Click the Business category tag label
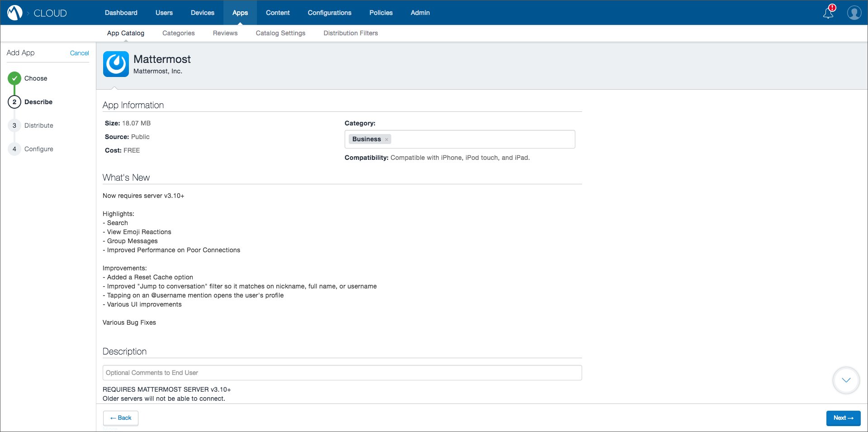 (366, 139)
